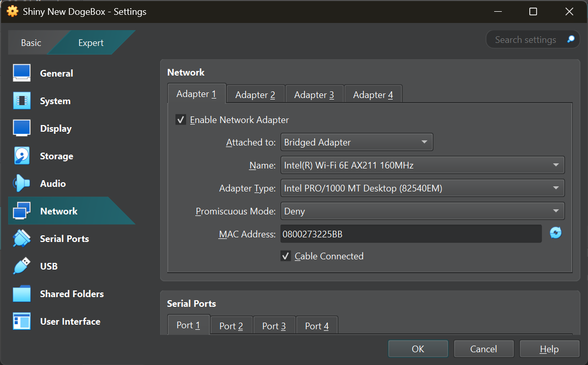Click the Search settings field
The image size is (588, 365).
click(x=533, y=39)
